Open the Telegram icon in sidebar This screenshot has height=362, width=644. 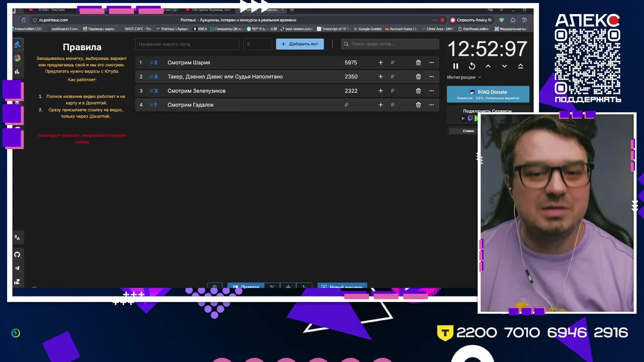(x=17, y=268)
